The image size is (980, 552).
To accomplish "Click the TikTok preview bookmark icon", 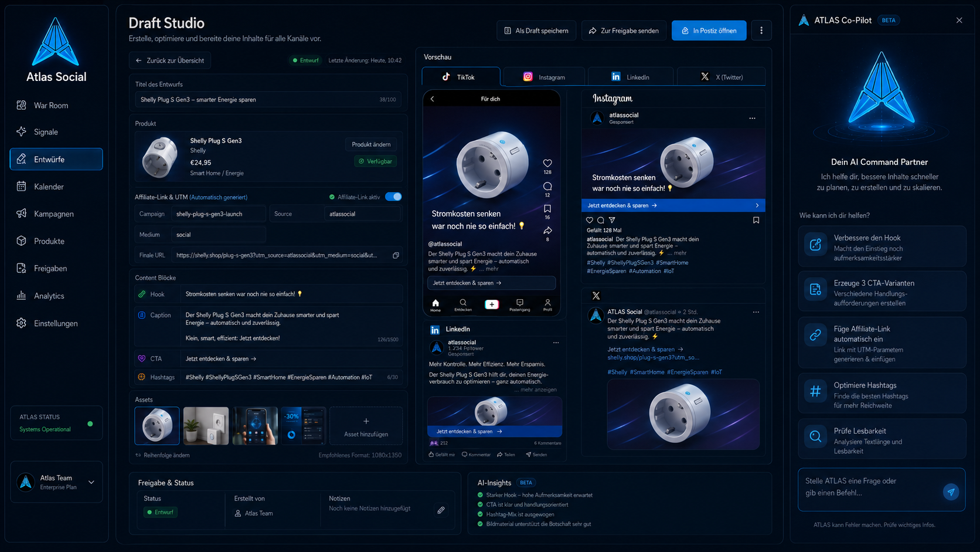I will (x=547, y=208).
